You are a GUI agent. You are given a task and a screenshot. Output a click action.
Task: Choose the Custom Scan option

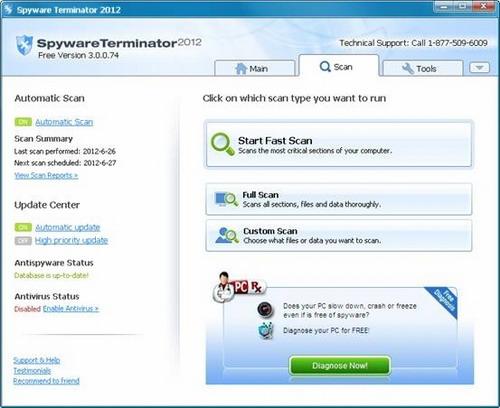(339, 235)
